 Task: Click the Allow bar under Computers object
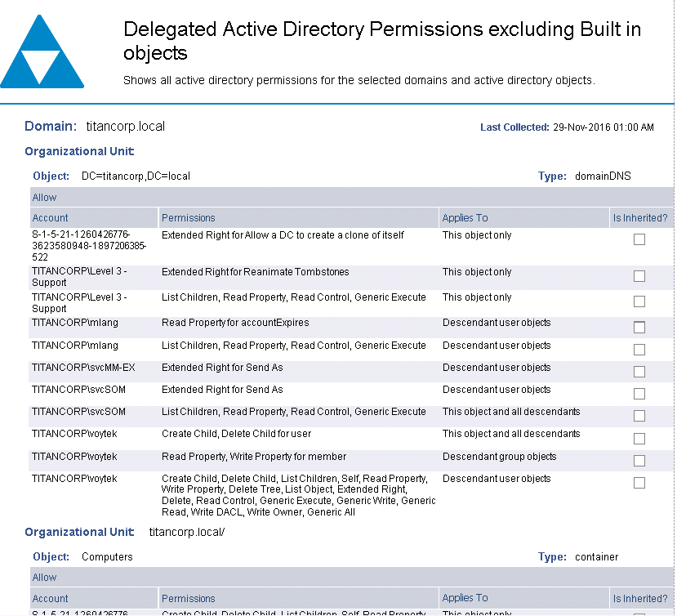click(45, 578)
